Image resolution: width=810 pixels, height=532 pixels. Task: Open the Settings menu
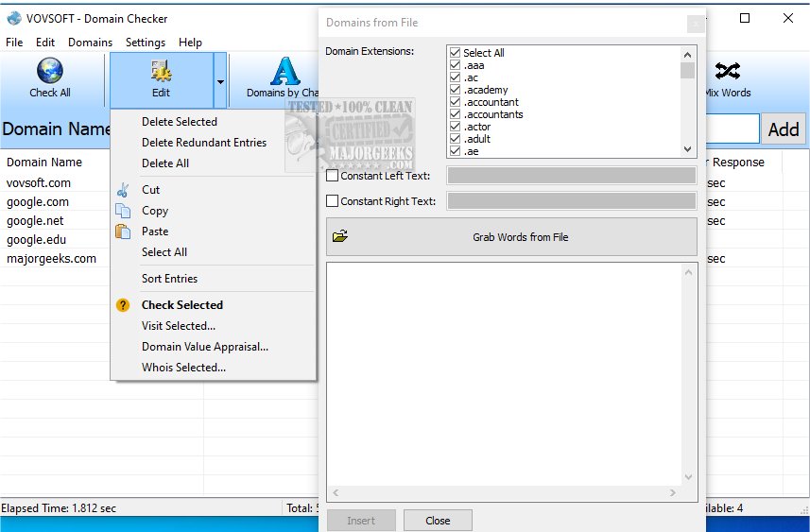coord(146,43)
